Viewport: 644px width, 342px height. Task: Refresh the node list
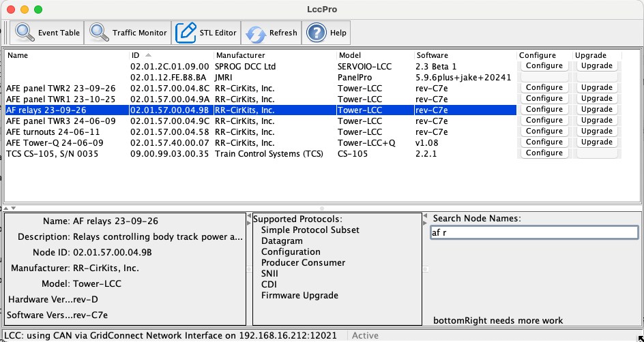coord(272,33)
